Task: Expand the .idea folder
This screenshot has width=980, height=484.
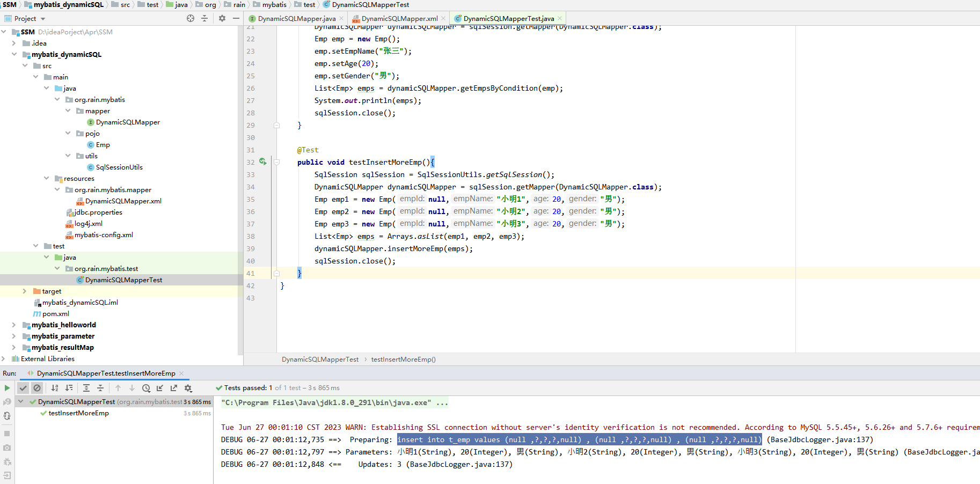Action: coord(14,43)
